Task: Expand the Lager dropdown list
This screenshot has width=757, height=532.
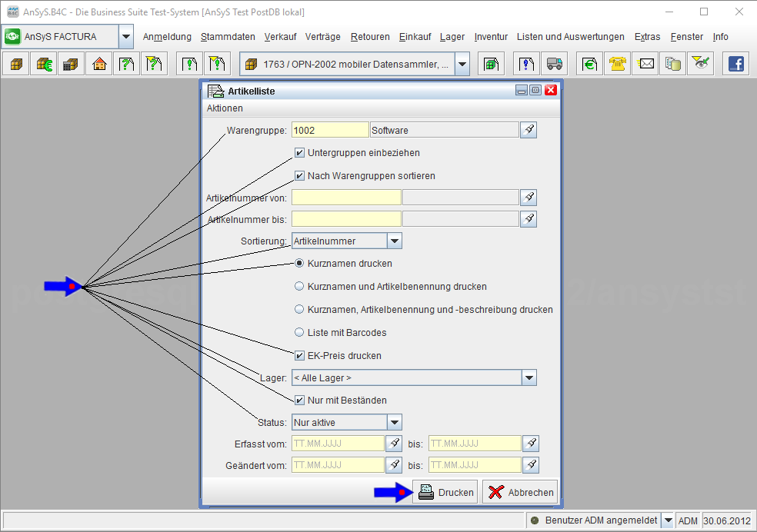Action: pos(529,377)
